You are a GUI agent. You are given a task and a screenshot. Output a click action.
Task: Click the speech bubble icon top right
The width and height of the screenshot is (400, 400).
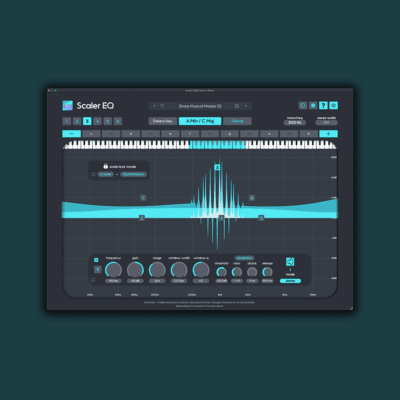[x=334, y=105]
